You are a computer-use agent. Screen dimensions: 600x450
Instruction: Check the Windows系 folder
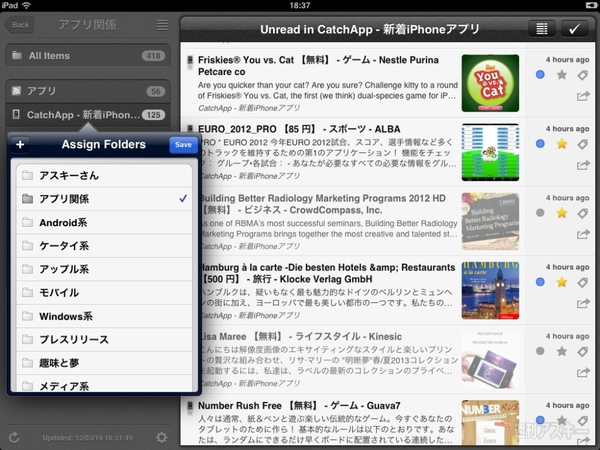[104, 316]
